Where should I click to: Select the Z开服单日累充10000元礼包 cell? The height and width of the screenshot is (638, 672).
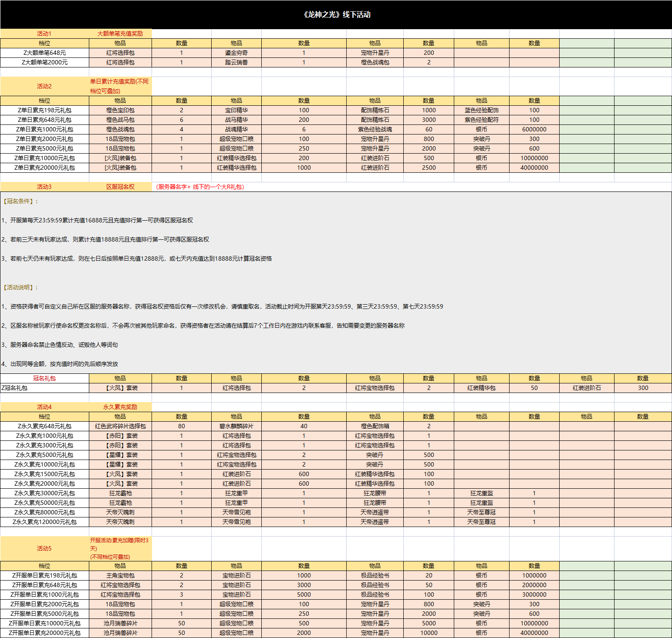tap(44, 623)
